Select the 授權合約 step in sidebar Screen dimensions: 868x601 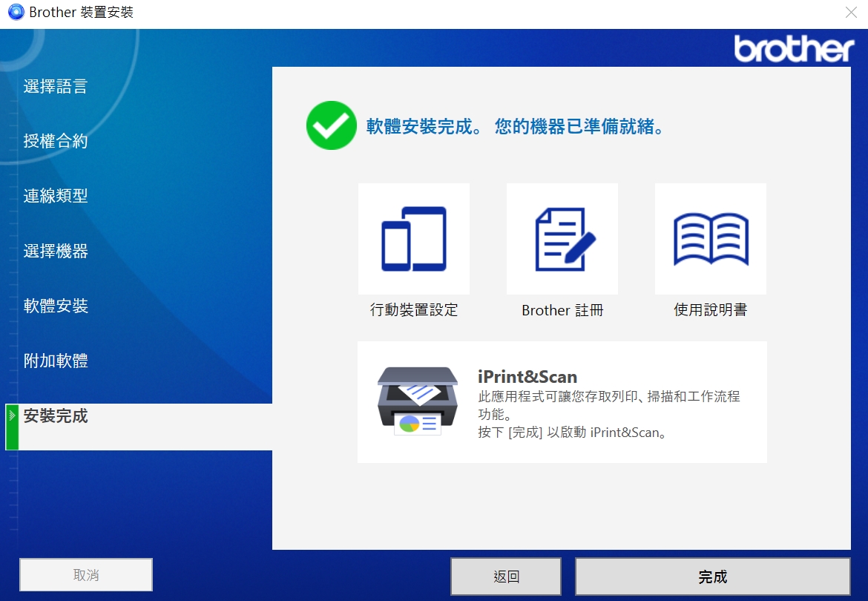(56, 141)
